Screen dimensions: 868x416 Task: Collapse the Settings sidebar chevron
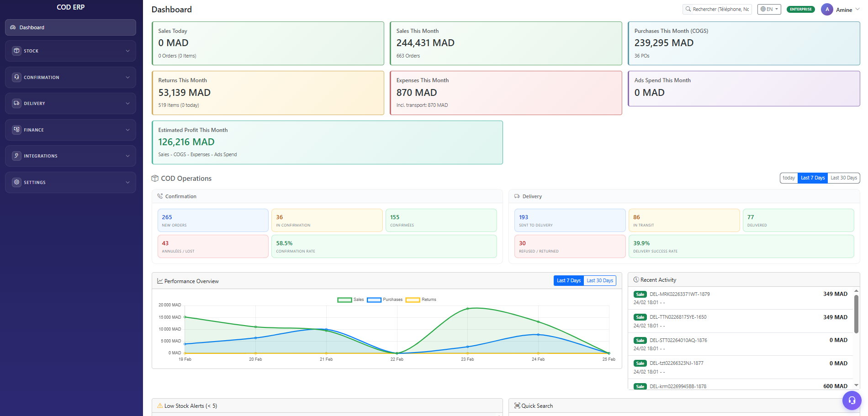tap(128, 182)
